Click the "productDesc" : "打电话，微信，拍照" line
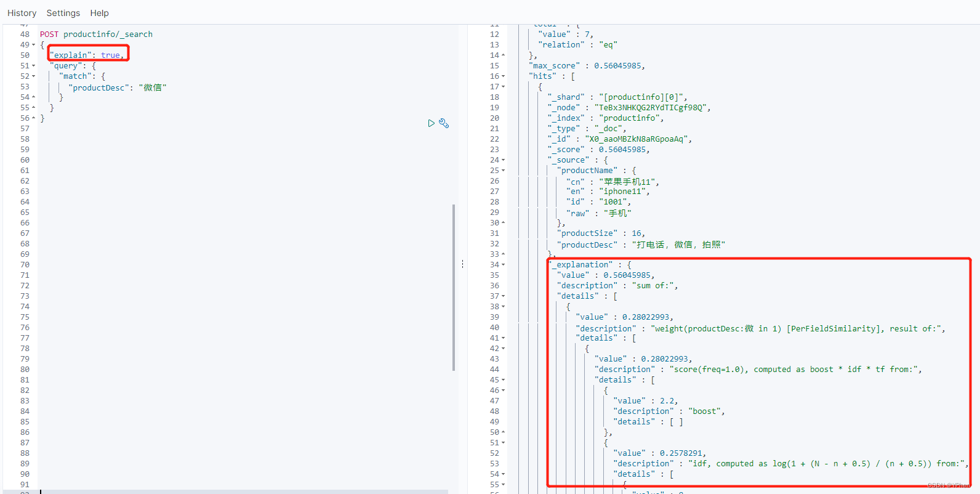980x494 pixels. tap(641, 245)
